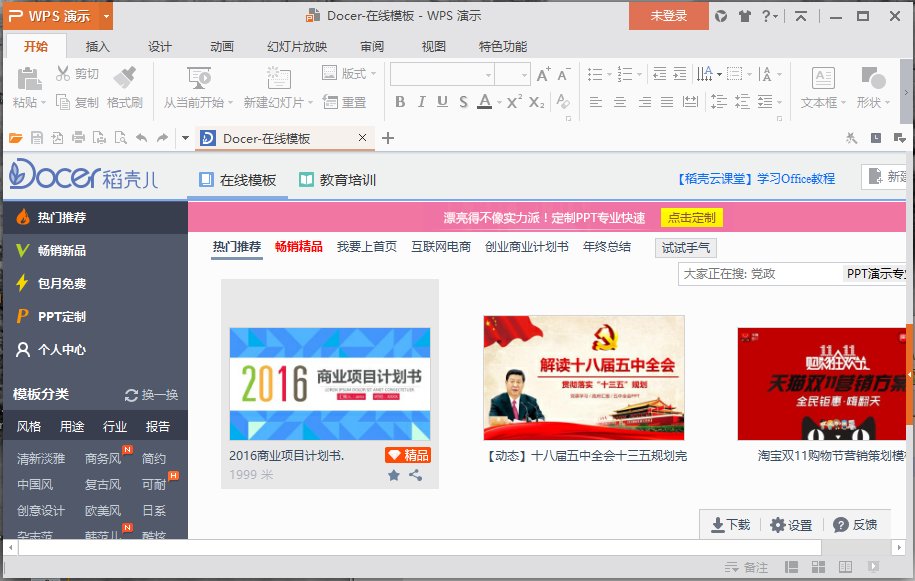
Task: Click the undo arrow in quick access toolbar
Action: (141, 138)
